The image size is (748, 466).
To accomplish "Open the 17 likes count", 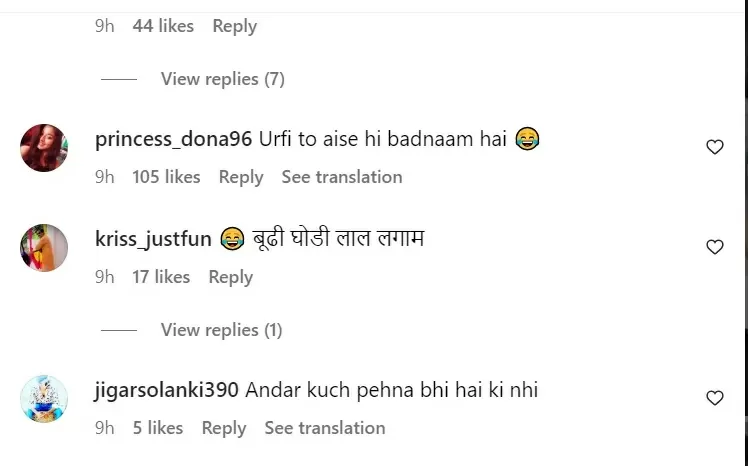I will [x=161, y=277].
